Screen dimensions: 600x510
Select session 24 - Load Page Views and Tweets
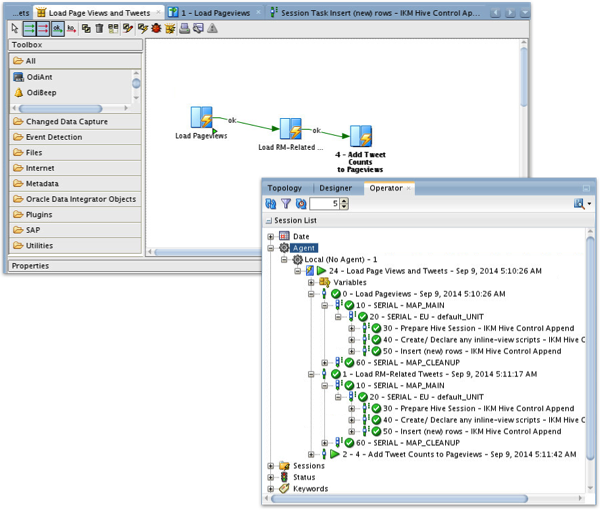tap(435, 271)
